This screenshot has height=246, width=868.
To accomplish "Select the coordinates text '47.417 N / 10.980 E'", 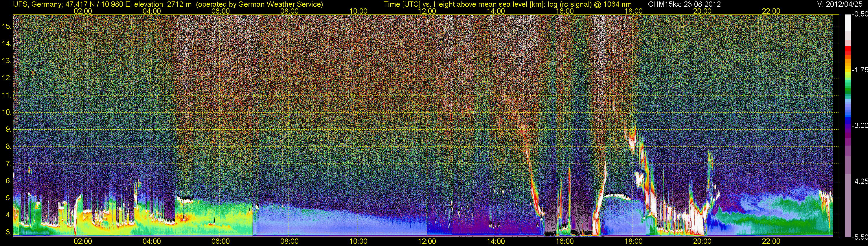I will 98,4.
